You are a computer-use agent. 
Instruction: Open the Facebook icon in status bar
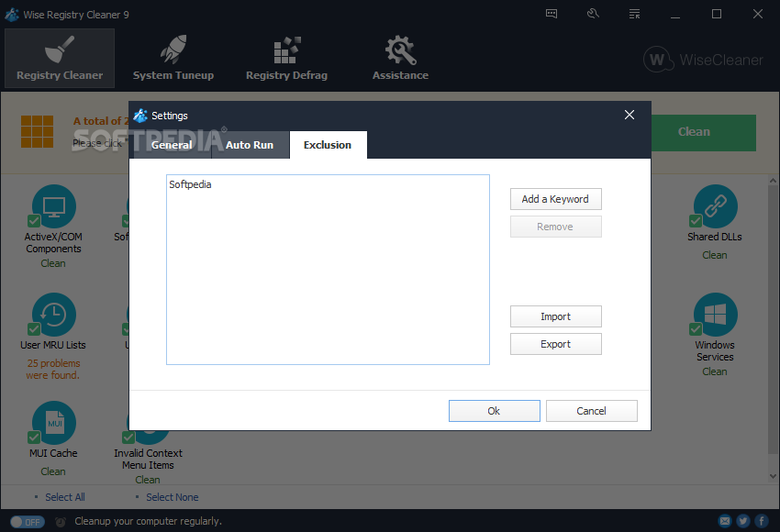tap(762, 521)
